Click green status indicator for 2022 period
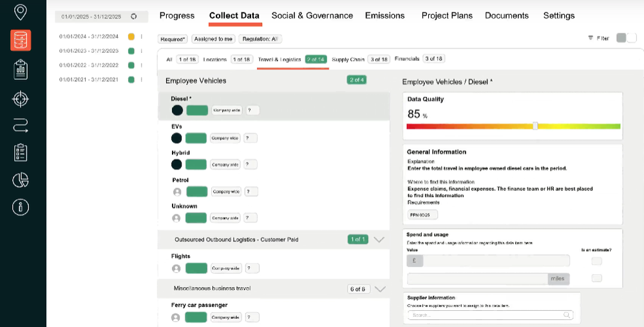The width and height of the screenshot is (644, 327). [x=131, y=65]
